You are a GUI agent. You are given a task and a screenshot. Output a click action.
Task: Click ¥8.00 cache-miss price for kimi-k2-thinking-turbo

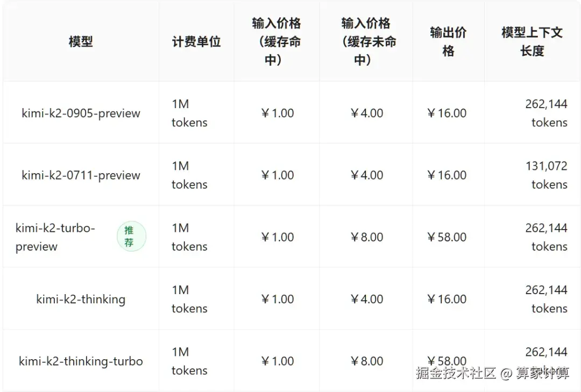[366, 361]
